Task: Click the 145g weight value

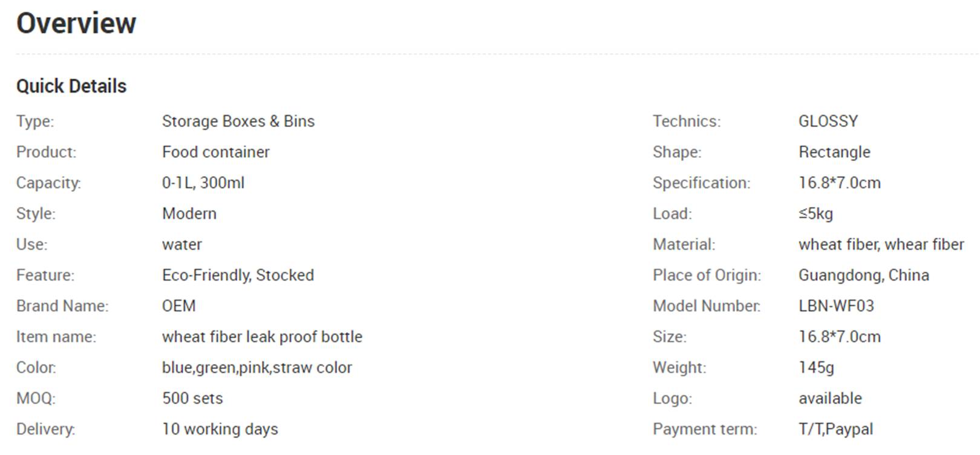Action: [817, 368]
